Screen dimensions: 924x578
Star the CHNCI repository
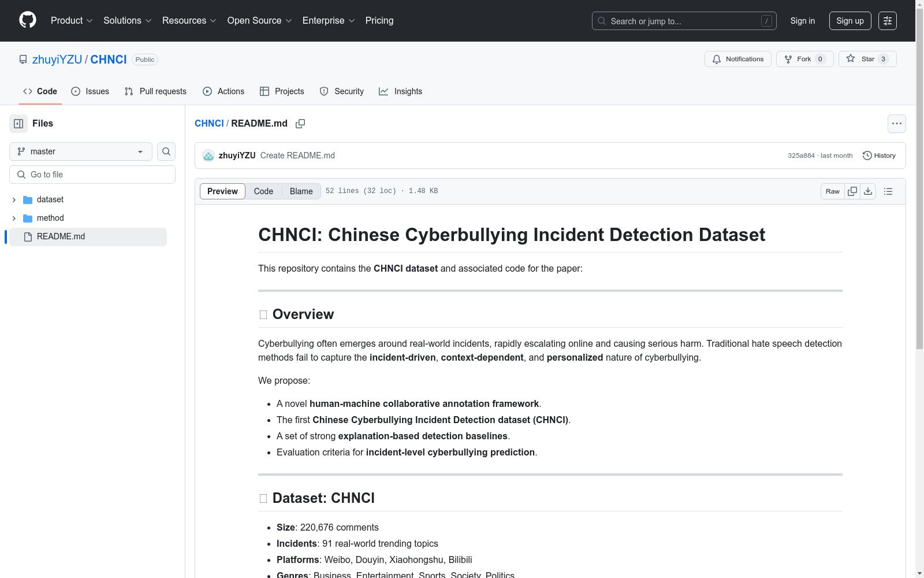[860, 59]
